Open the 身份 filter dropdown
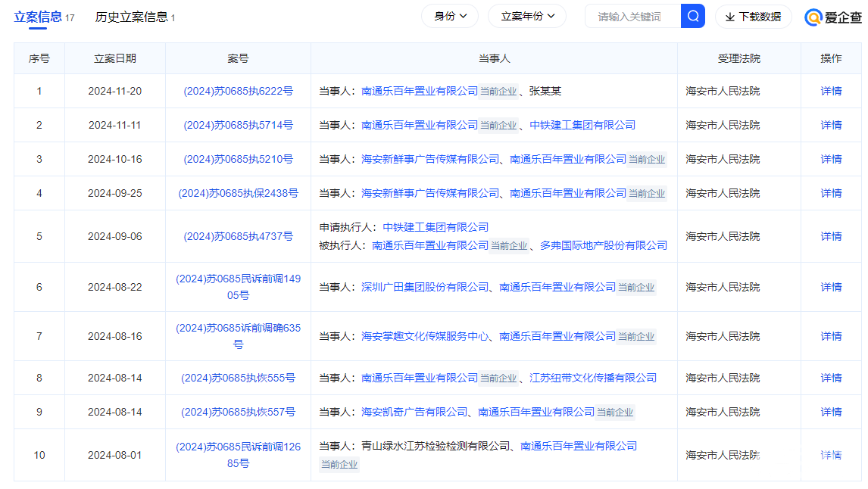This screenshot has height=489, width=868. pos(450,15)
